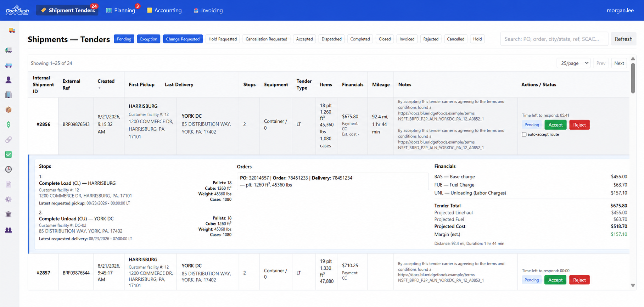Toggle the Dispatched status filter
The height and width of the screenshot is (307, 644).
pos(332,39)
